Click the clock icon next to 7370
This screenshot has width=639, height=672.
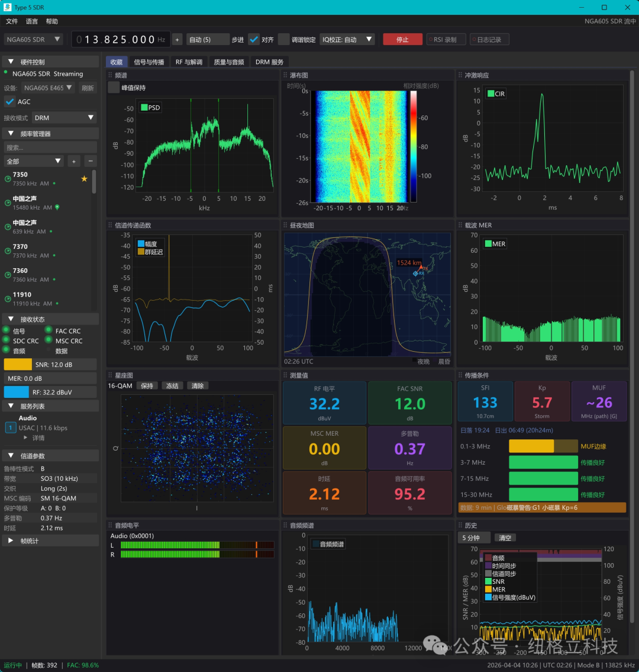8,251
